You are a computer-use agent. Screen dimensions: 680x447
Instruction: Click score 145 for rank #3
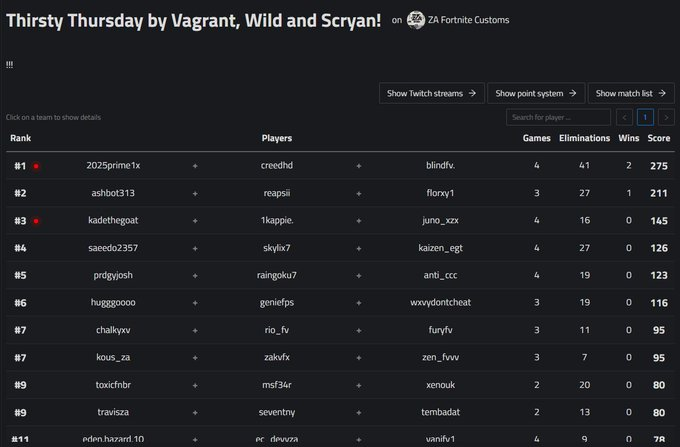(659, 221)
